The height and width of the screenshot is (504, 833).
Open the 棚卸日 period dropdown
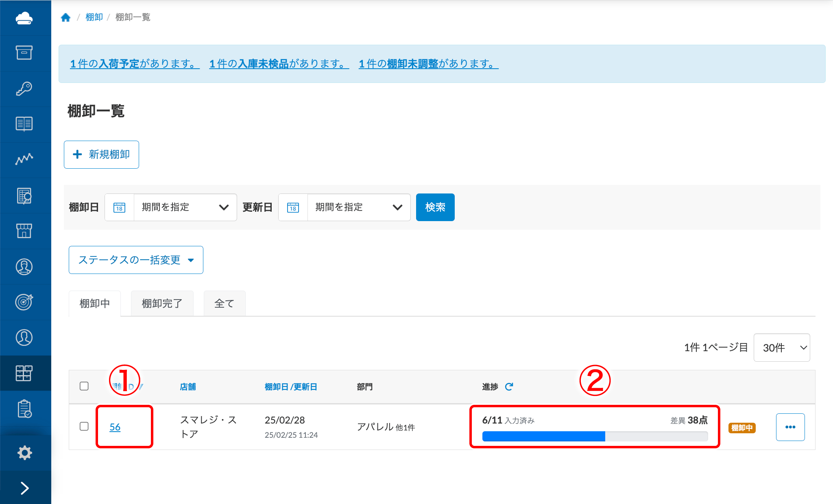[185, 207]
